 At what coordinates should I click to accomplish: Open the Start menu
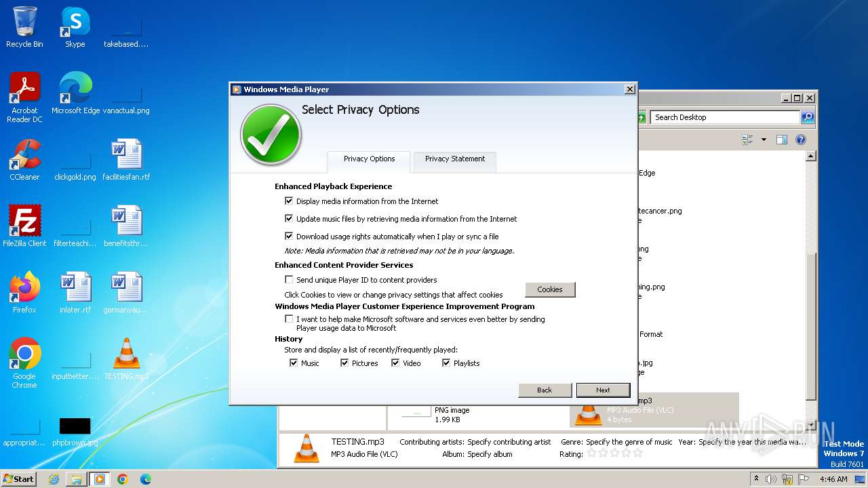click(19, 479)
